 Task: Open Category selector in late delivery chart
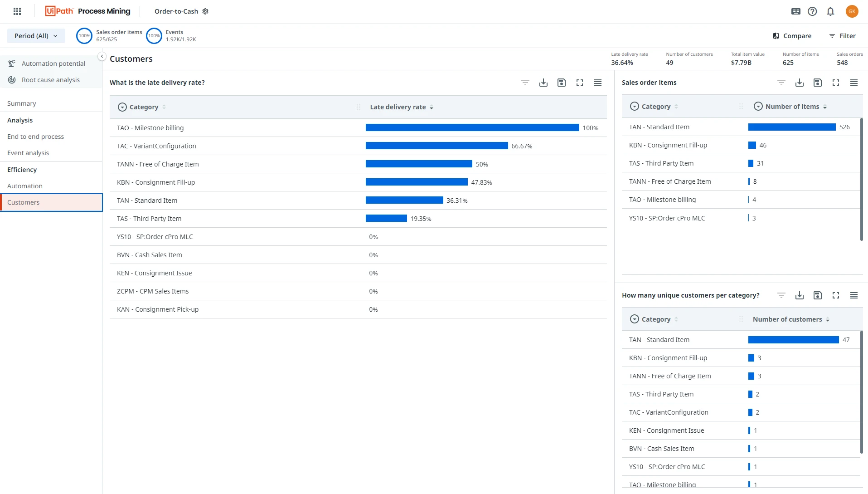point(122,107)
